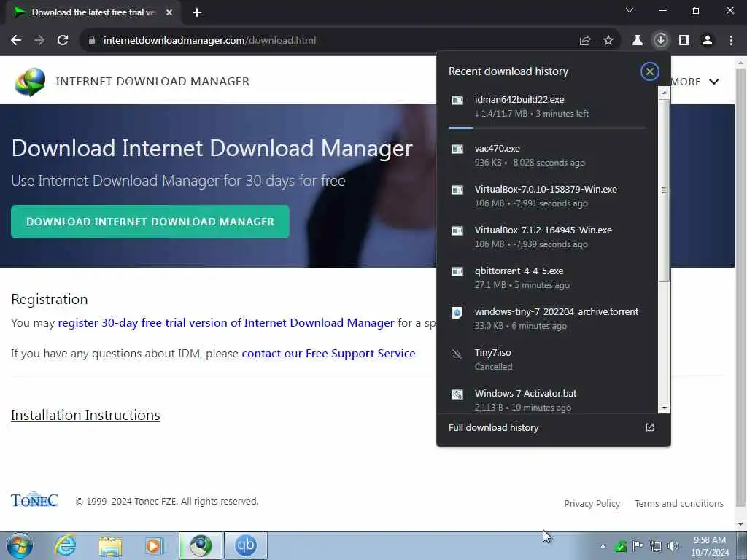Click Download Internet Download Manager button
This screenshot has width=747, height=560.
[x=150, y=222]
